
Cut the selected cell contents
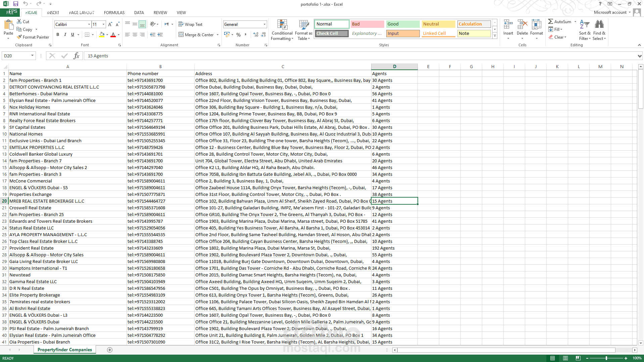point(23,21)
